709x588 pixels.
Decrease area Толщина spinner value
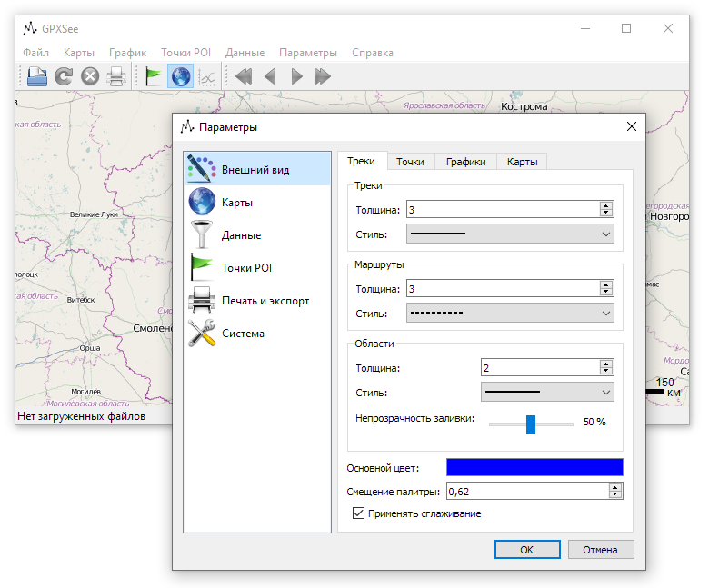coord(606,371)
